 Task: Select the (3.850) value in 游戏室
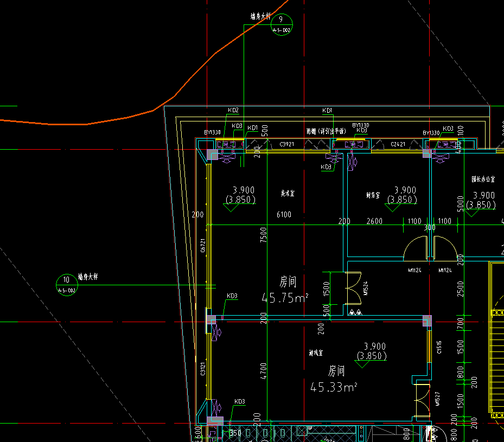click(372, 356)
